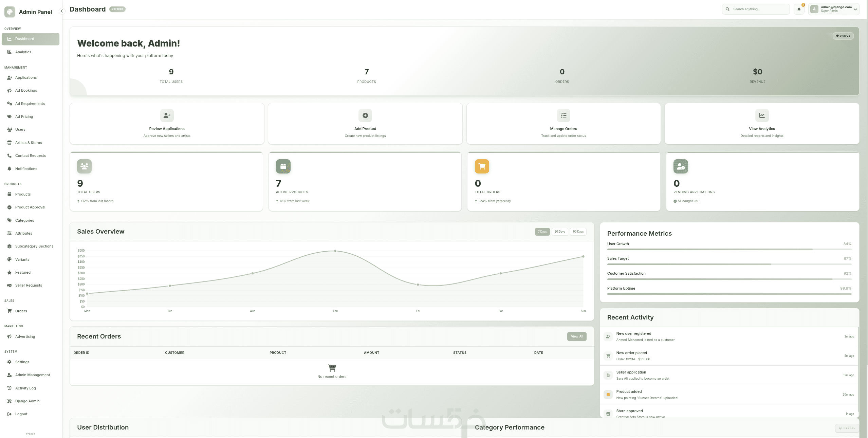Open Product Approval sidebar item
The width and height of the screenshot is (868, 438).
coord(30,207)
